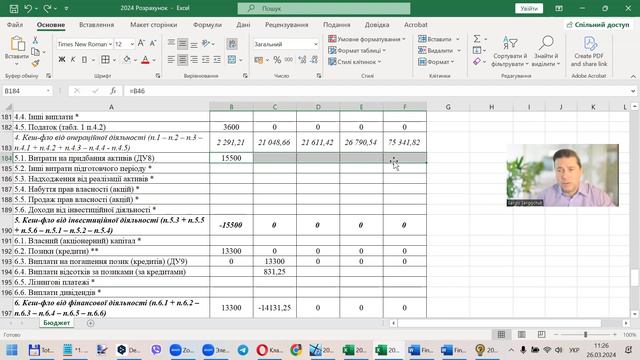Click the accounting currency format icon

click(259, 60)
